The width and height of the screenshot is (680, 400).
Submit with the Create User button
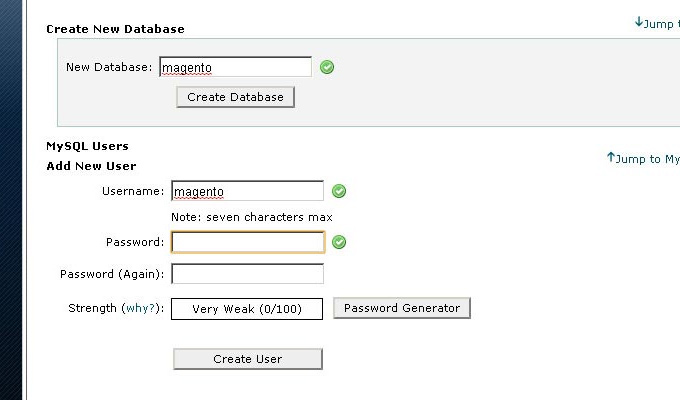point(248,359)
